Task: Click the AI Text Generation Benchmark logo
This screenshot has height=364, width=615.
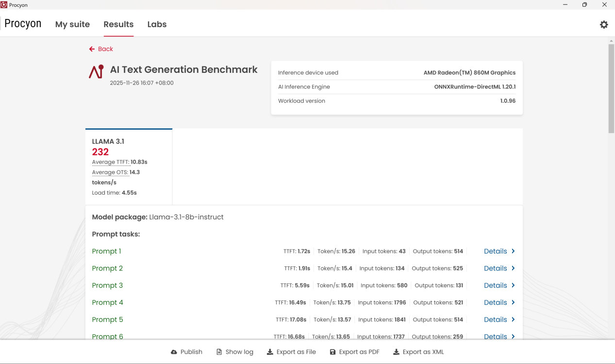Action: [x=96, y=72]
